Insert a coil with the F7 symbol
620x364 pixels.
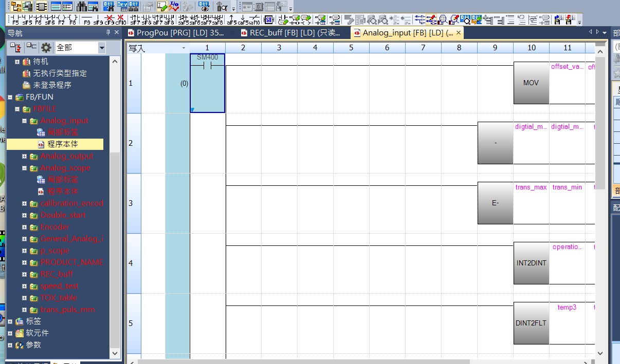click(x=61, y=20)
